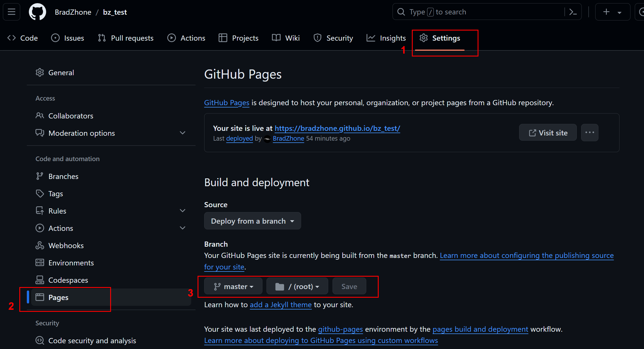Viewport: 644px width, 349px height.
Task: Select General in the settings sidebar
Action: pos(111,72)
